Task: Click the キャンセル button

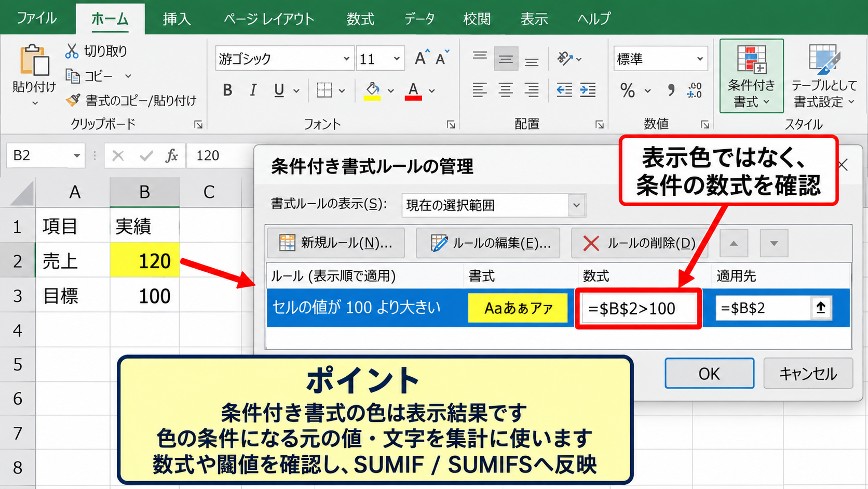Action: [808, 373]
